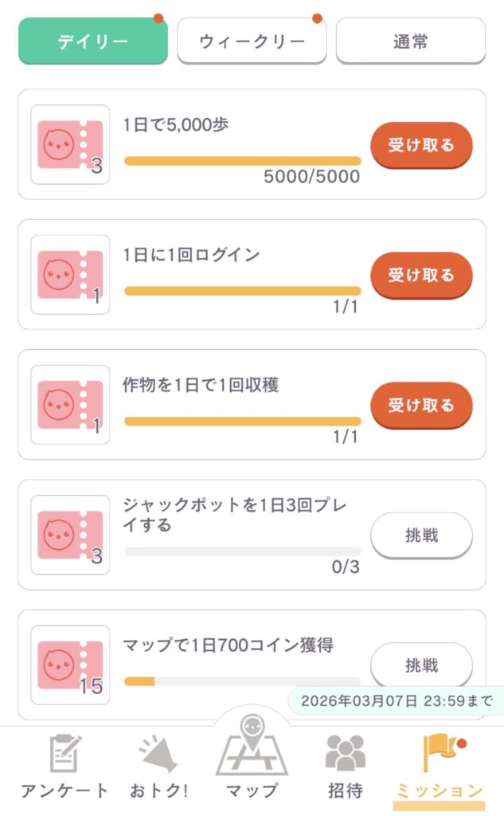Switch to the ウィークリー tab
This screenshot has height=816, width=504.
pos(252,41)
